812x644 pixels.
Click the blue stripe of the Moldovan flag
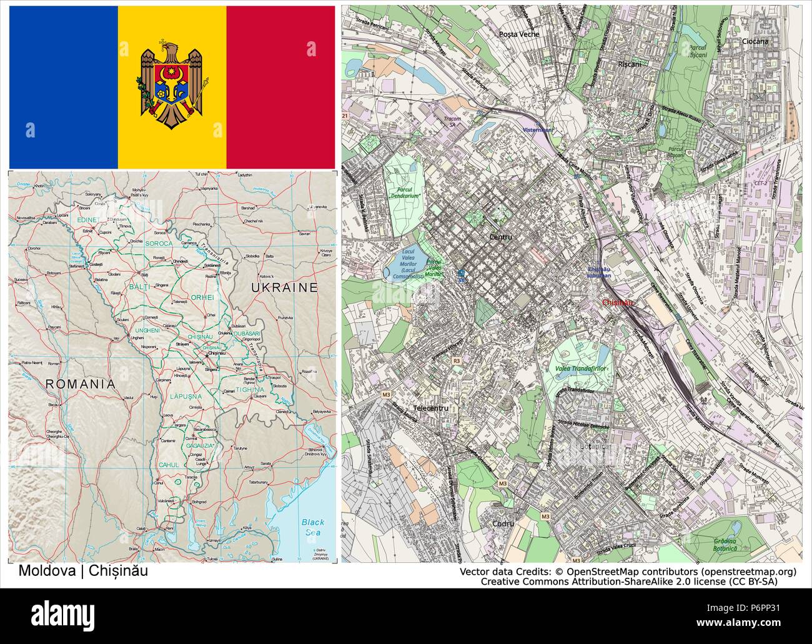[x=63, y=87]
